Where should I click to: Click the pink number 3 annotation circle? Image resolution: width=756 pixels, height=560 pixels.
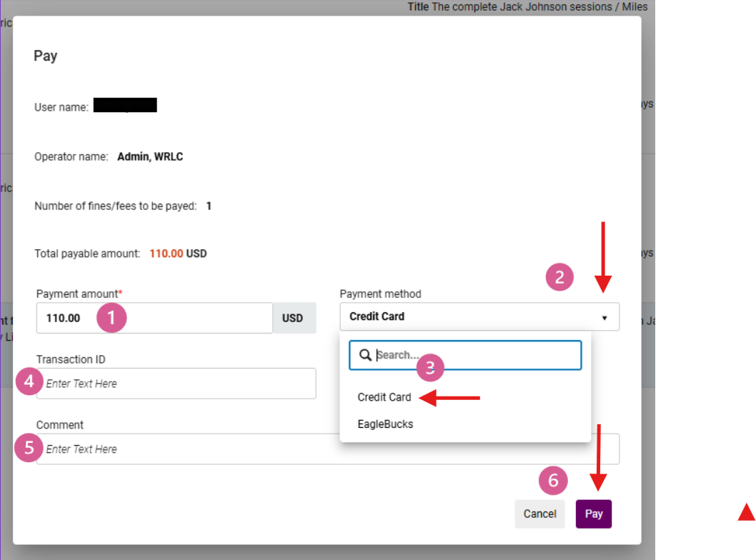point(430,367)
